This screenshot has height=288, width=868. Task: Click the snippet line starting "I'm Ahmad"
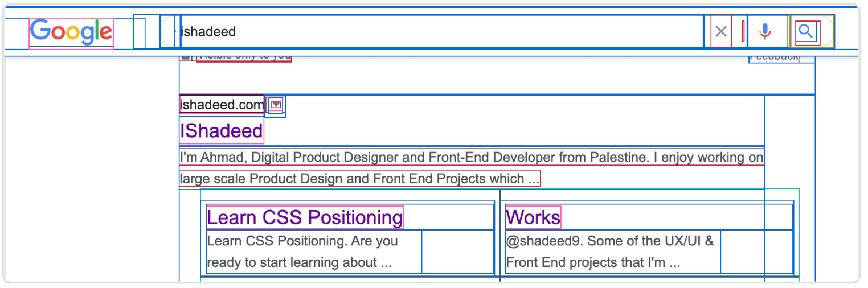471,157
